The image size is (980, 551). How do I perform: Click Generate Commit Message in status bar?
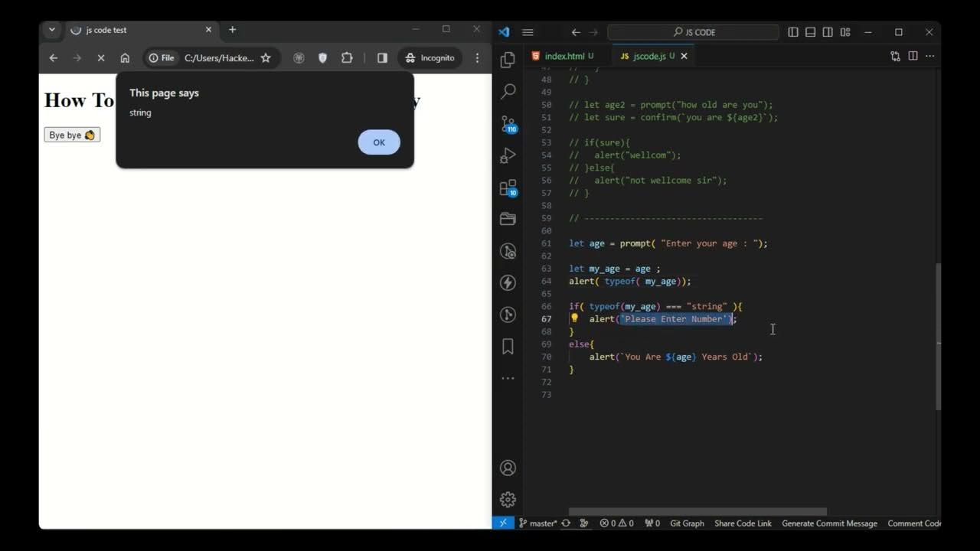pos(829,523)
